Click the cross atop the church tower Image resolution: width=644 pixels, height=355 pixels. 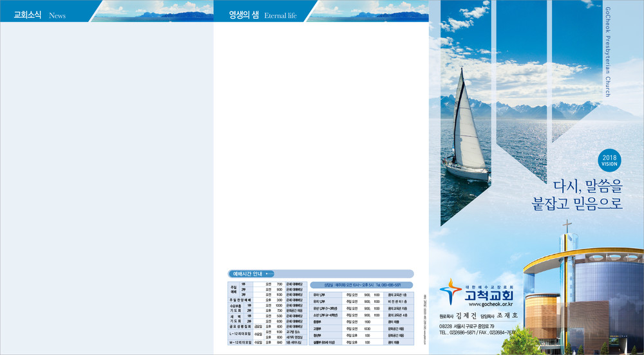567,227
